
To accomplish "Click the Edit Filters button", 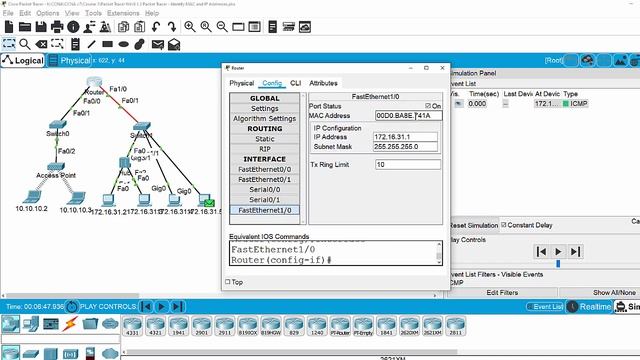I will 502,293.
